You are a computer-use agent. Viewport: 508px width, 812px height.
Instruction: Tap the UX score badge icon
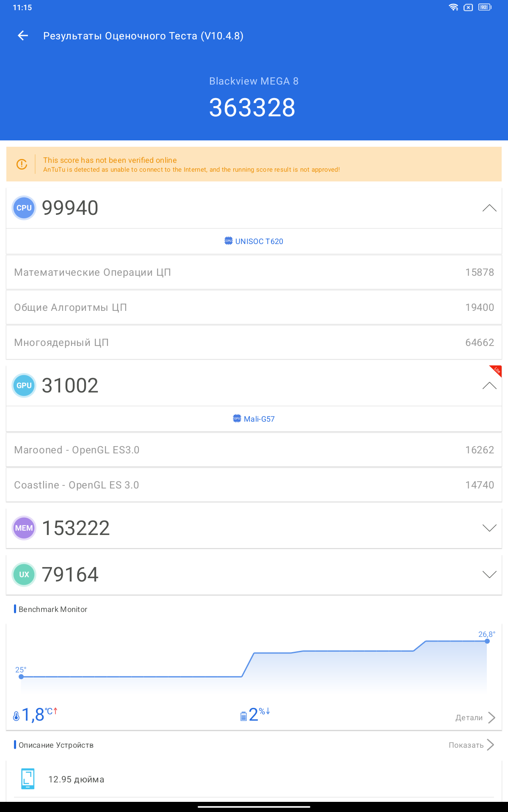click(x=24, y=574)
